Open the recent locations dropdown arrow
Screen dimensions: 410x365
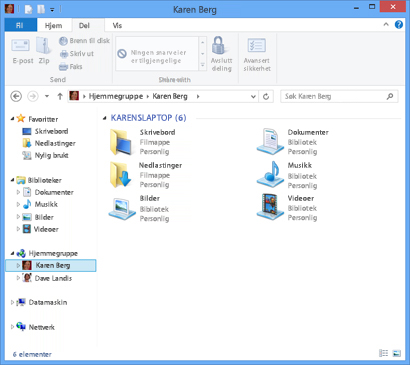pyautogui.click(x=47, y=96)
